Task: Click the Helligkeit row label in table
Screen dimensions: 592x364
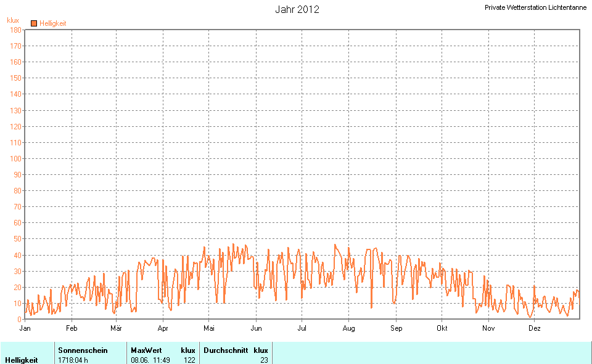Action: (x=22, y=360)
